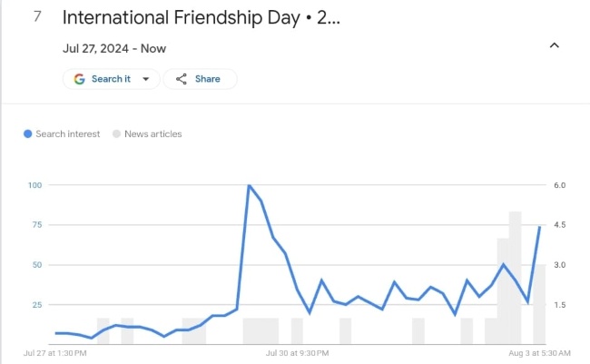Click the Google G logo icon
This screenshot has width=590, height=364.
[79, 79]
